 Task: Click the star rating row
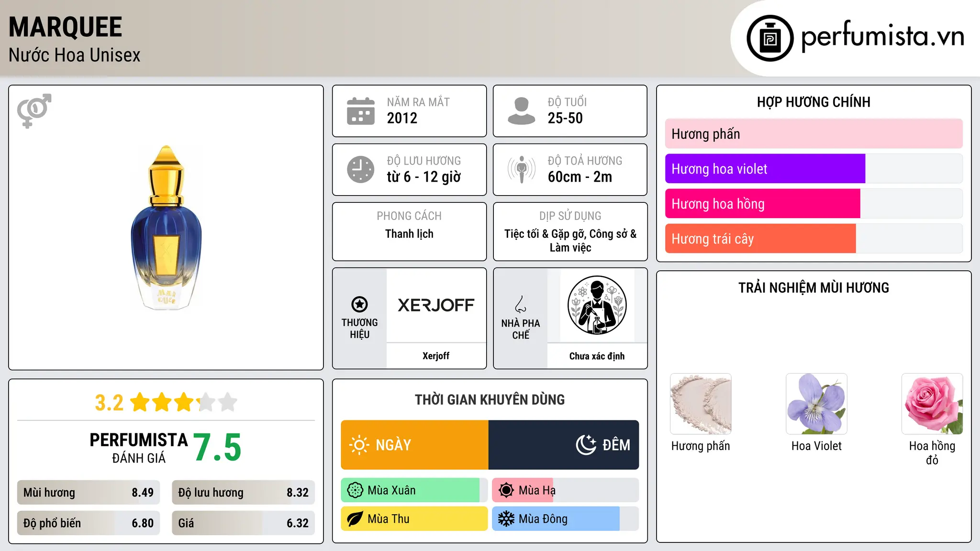pos(184,402)
